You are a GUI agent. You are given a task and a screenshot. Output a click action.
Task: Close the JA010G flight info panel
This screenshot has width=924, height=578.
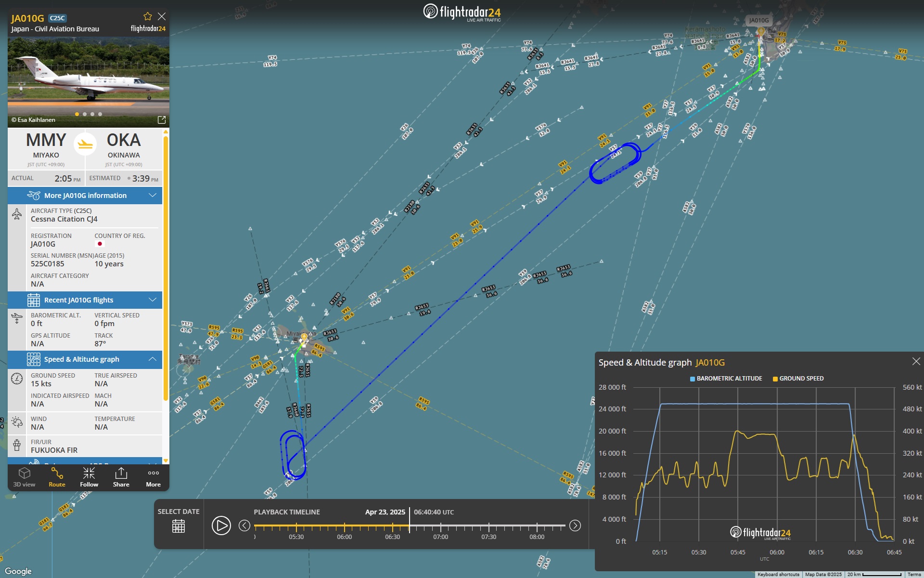tap(162, 16)
